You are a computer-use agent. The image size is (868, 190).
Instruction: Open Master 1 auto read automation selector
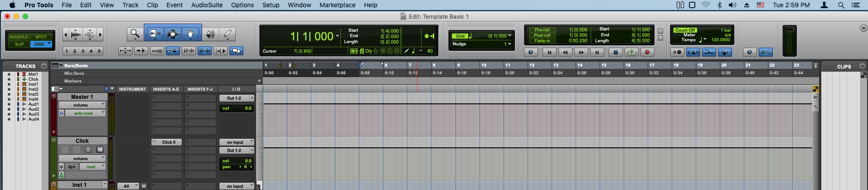coord(86,113)
